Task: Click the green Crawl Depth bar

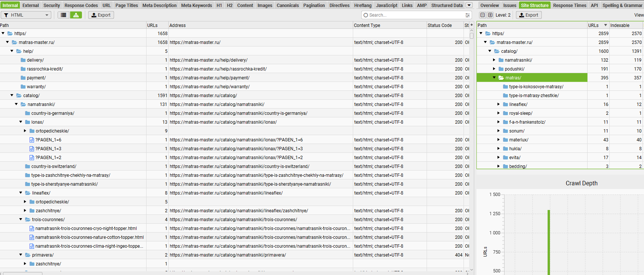Action: [549, 242]
